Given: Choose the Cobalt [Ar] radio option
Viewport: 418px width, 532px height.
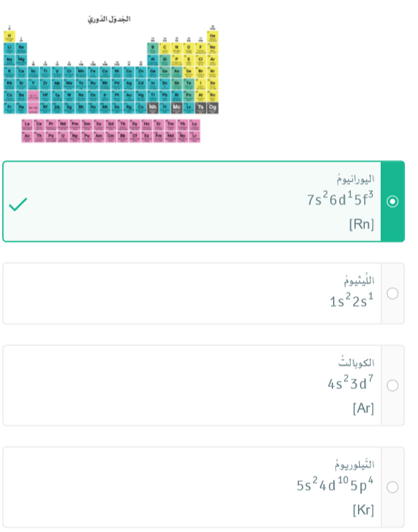Looking at the screenshot, I should coord(392,386).
